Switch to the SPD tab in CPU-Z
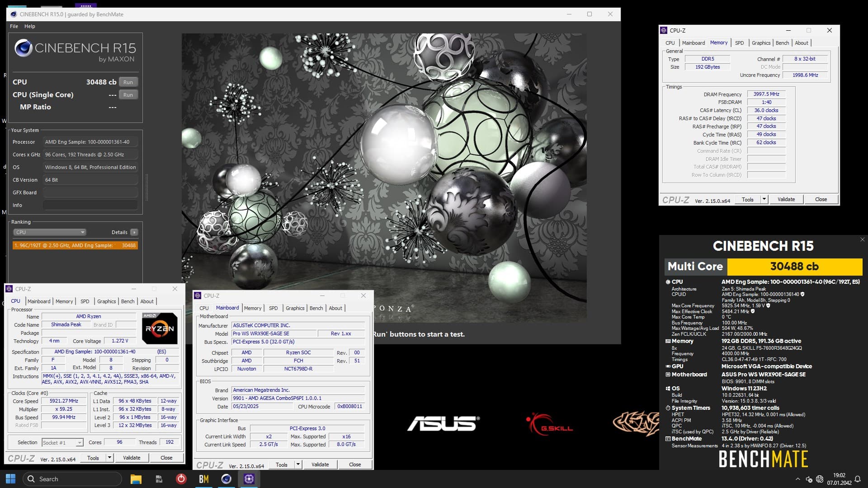868x488 pixels. [x=85, y=301]
